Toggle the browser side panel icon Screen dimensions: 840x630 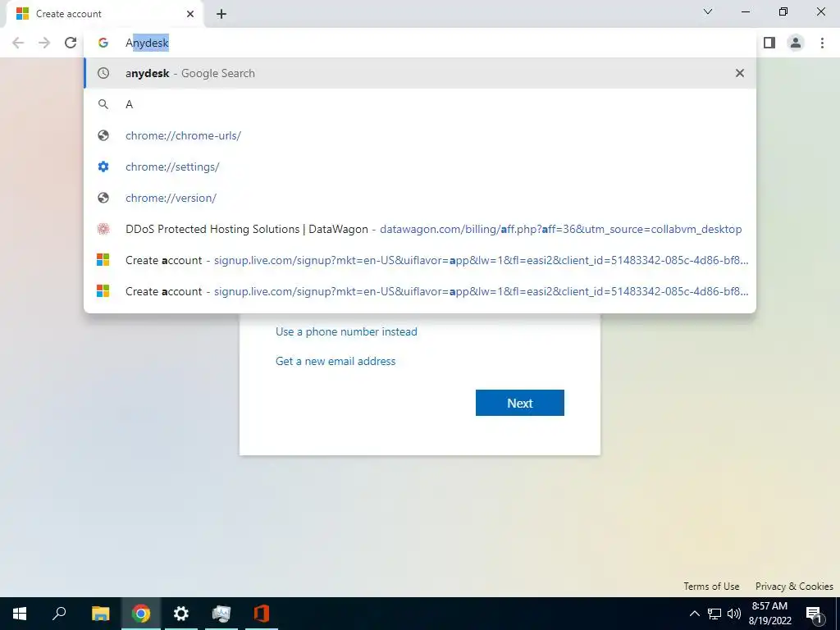tap(769, 43)
